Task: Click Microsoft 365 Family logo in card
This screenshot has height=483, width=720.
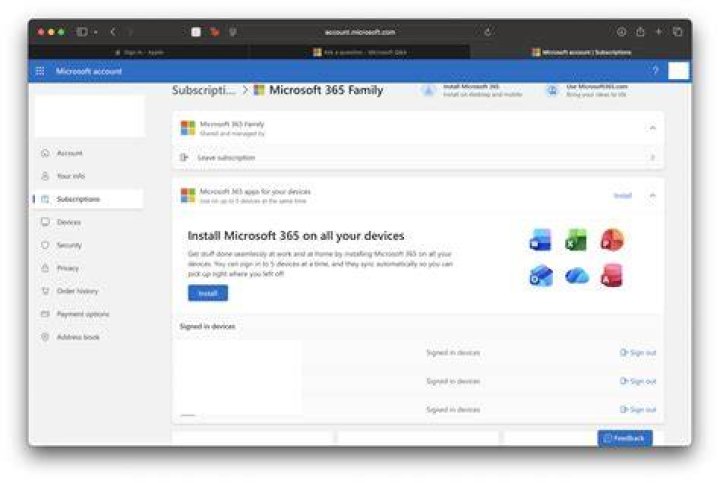Action: pyautogui.click(x=188, y=128)
